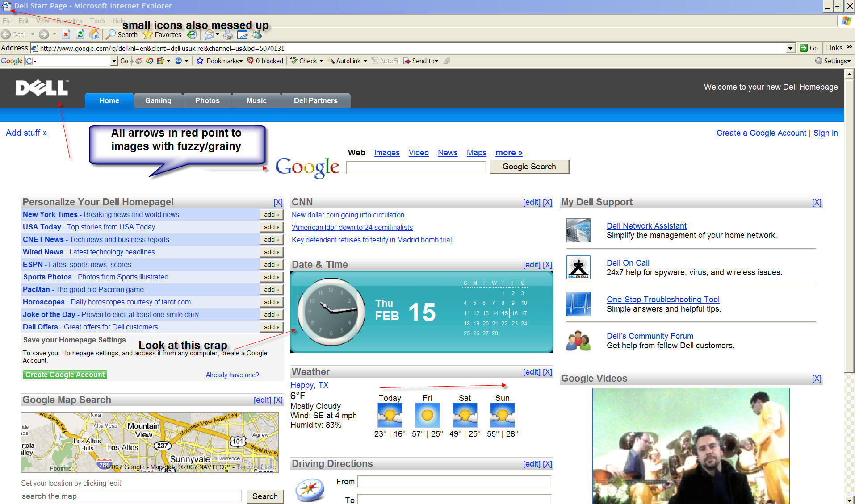Open the File menu
The height and width of the screenshot is (504, 855).
7,21
